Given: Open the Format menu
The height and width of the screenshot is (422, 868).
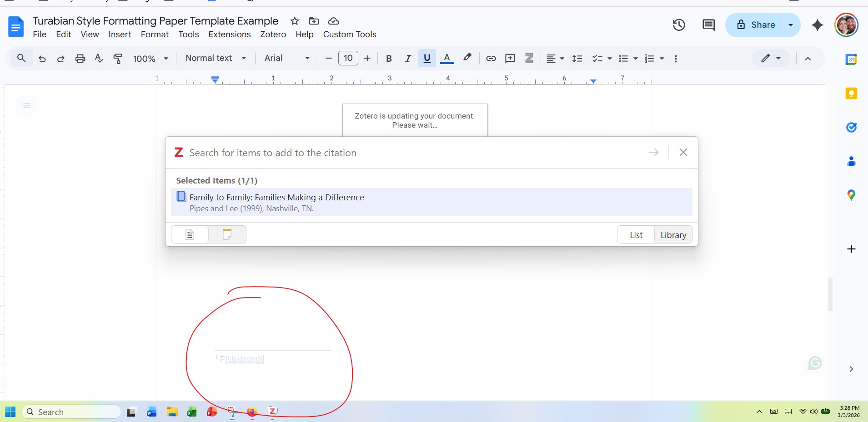Looking at the screenshot, I should click(x=155, y=35).
